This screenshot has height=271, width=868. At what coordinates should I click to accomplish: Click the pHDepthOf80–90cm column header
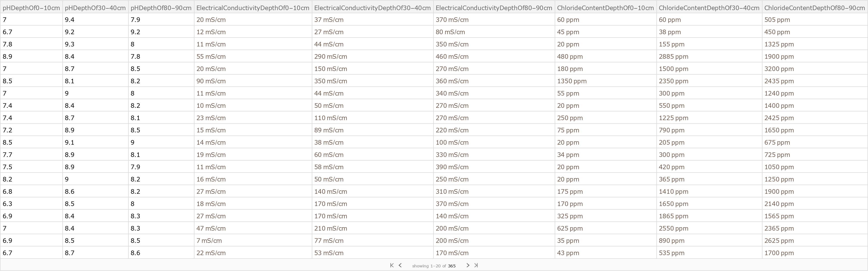click(161, 8)
